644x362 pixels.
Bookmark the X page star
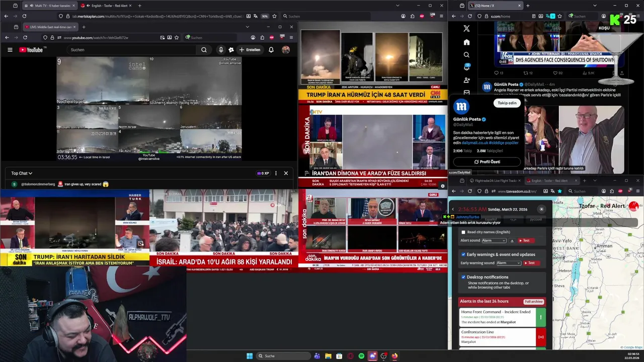click(x=559, y=16)
